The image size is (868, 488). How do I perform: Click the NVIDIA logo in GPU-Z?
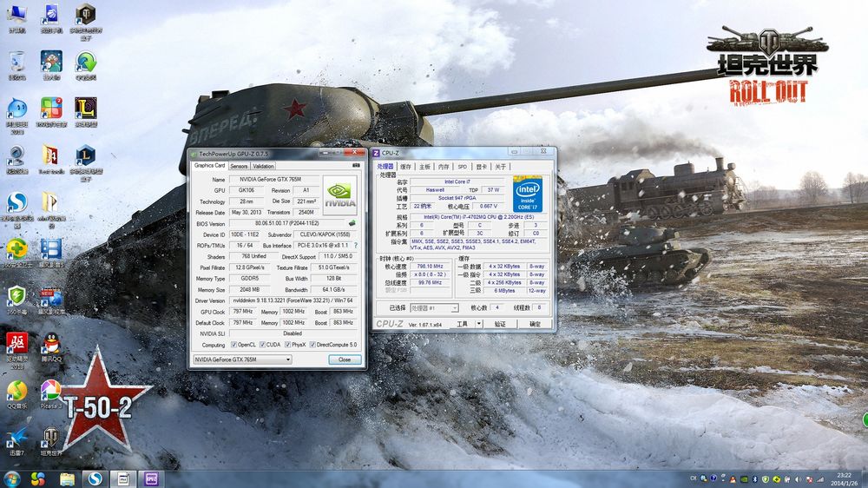point(340,195)
